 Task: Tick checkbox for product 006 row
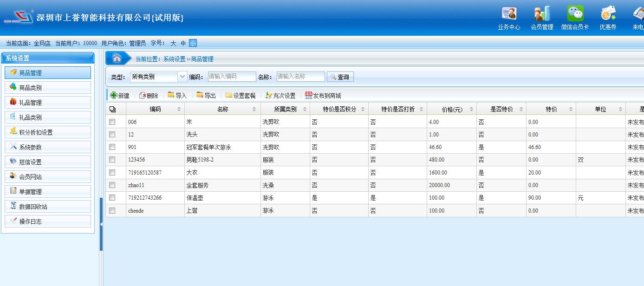[x=112, y=122]
